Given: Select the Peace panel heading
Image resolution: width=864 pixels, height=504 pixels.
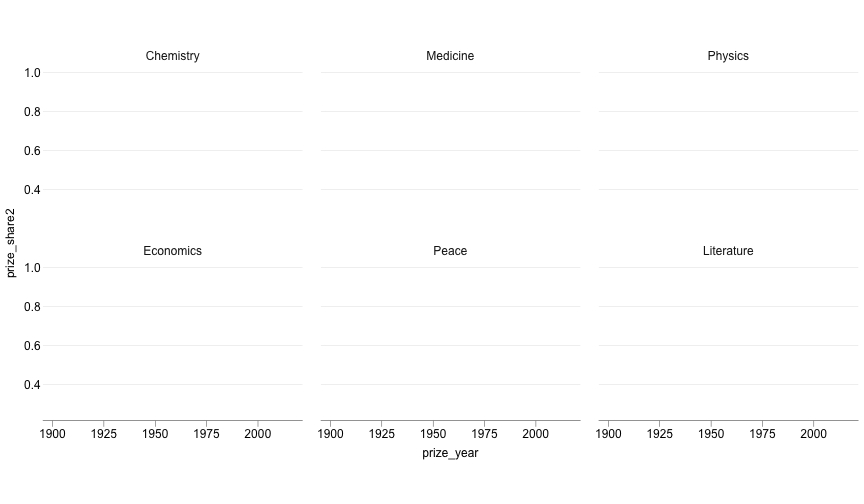Looking at the screenshot, I should [x=450, y=251].
